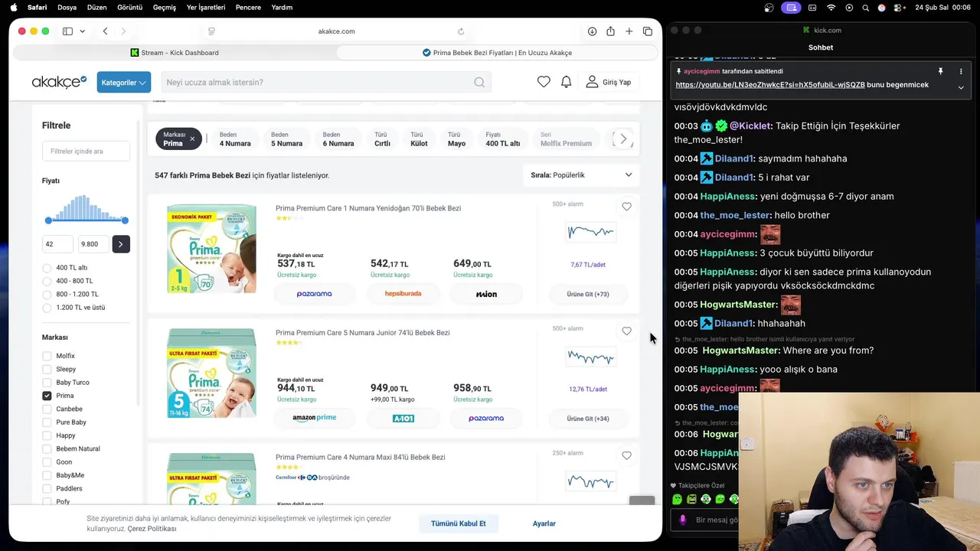Go back with Safari's back arrow
The width and height of the screenshot is (980, 551).
[x=105, y=31]
